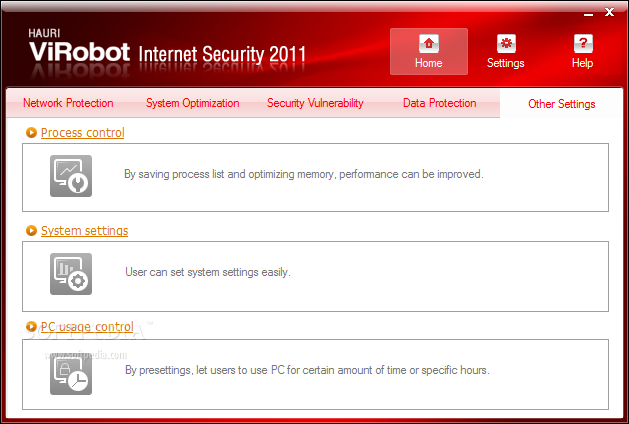This screenshot has height=424, width=629.
Task: Open the PC usage control link
Action: point(87,327)
